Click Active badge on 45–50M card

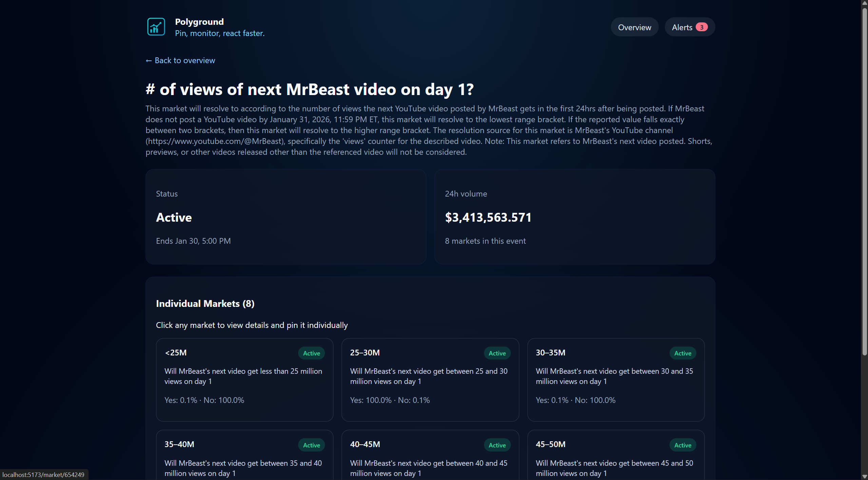point(682,445)
